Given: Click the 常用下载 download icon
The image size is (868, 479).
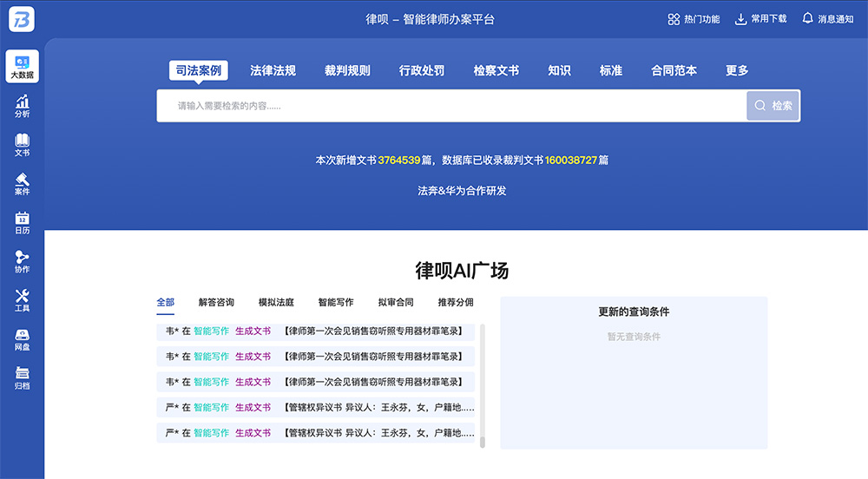Looking at the screenshot, I should click(x=740, y=19).
